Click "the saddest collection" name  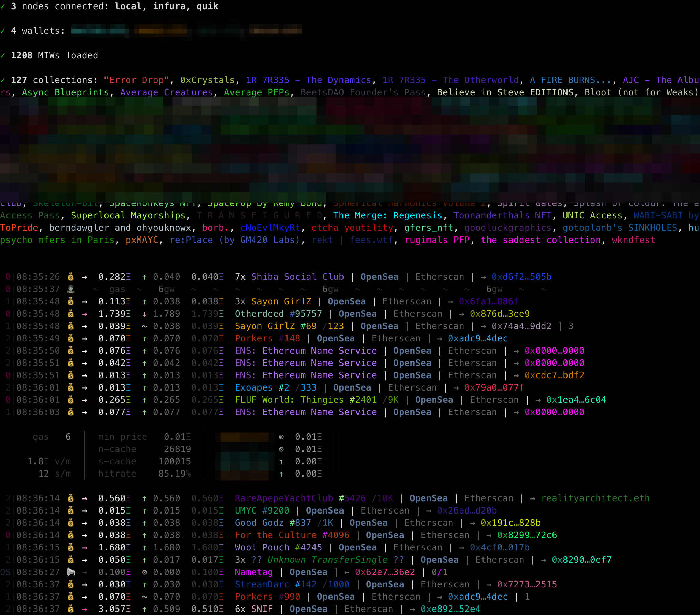tap(541, 240)
